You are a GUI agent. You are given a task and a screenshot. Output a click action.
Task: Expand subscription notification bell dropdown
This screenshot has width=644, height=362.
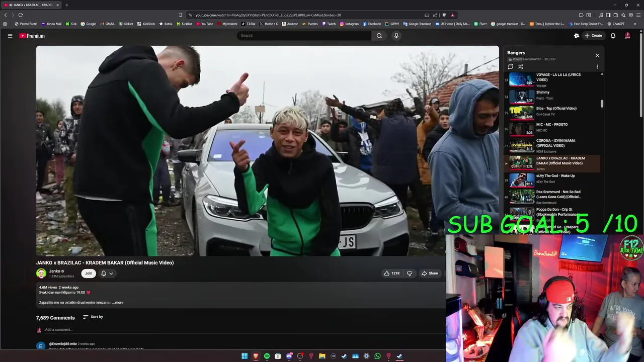107,274
